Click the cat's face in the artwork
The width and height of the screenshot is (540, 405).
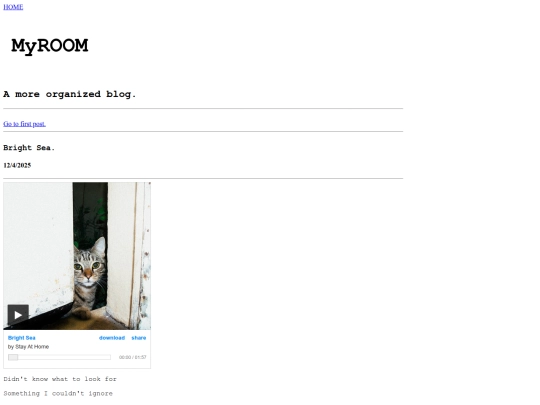[x=89, y=267]
